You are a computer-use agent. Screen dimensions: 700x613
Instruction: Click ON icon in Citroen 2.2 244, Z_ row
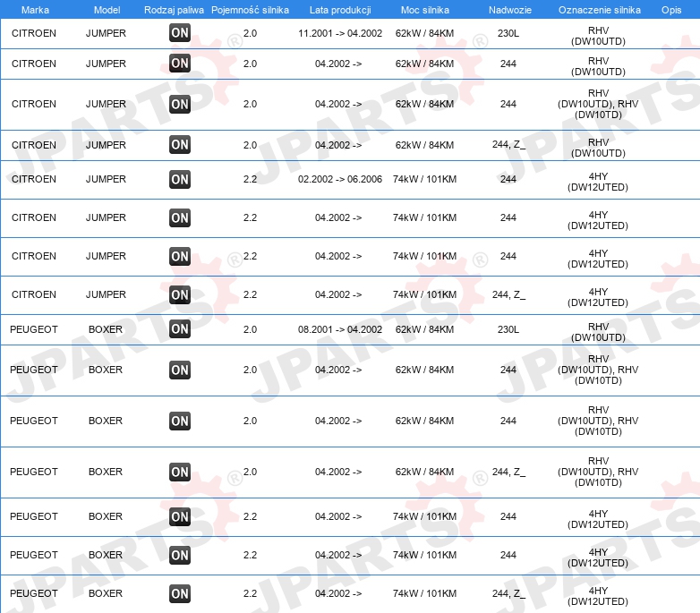coord(180,294)
